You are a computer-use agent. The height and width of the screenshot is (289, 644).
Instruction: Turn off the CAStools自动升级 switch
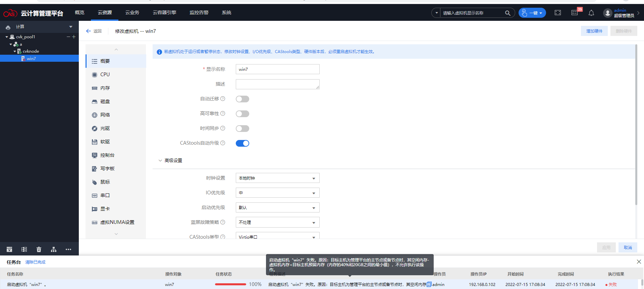click(243, 143)
